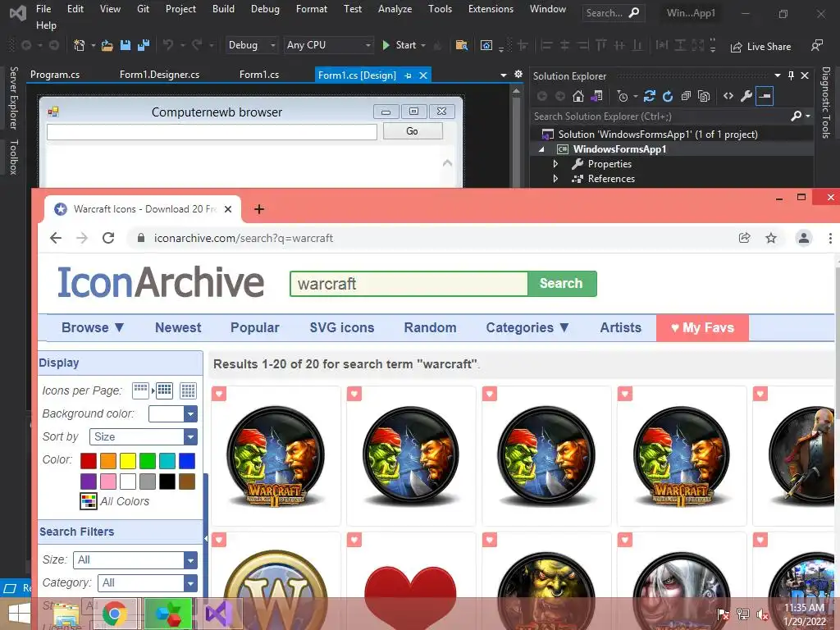840x630 pixels.
Task: Click Live Share button
Action: 760,47
